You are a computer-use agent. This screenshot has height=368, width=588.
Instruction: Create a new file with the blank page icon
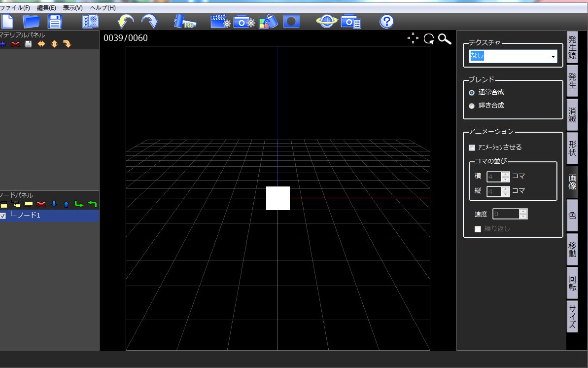7,21
